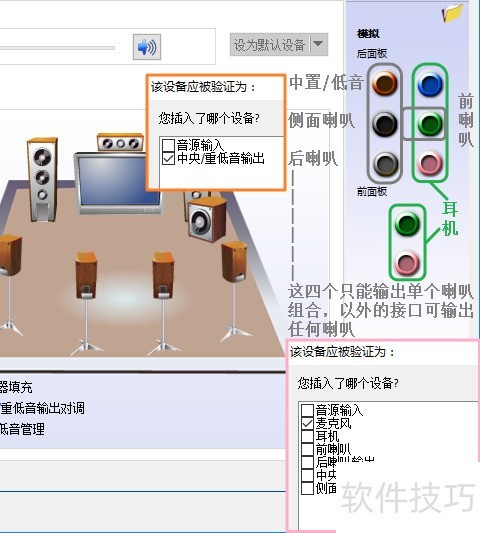Test the rear right speaker on stand

click(164, 303)
